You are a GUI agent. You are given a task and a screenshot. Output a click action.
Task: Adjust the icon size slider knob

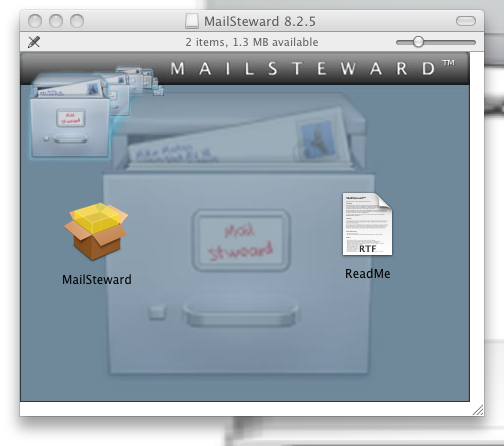click(418, 42)
